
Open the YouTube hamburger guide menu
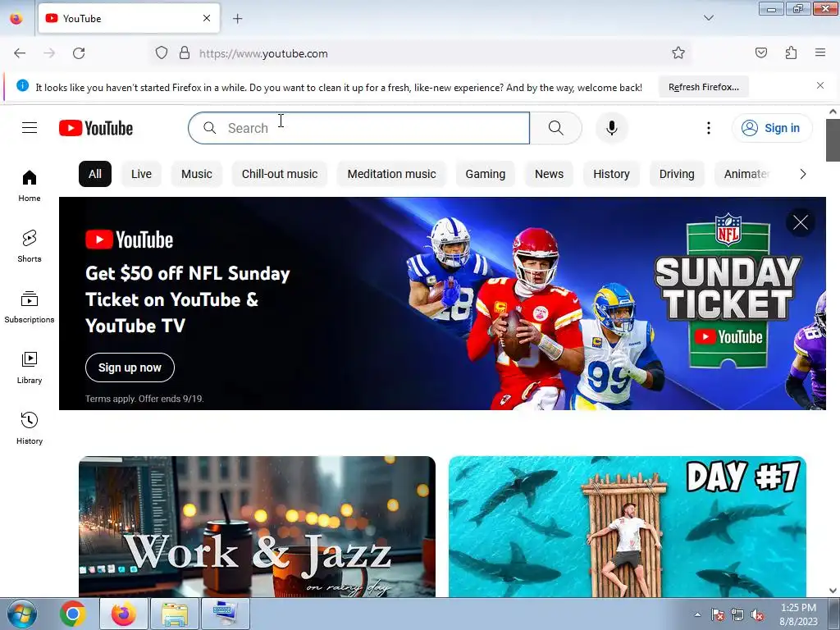coord(30,128)
